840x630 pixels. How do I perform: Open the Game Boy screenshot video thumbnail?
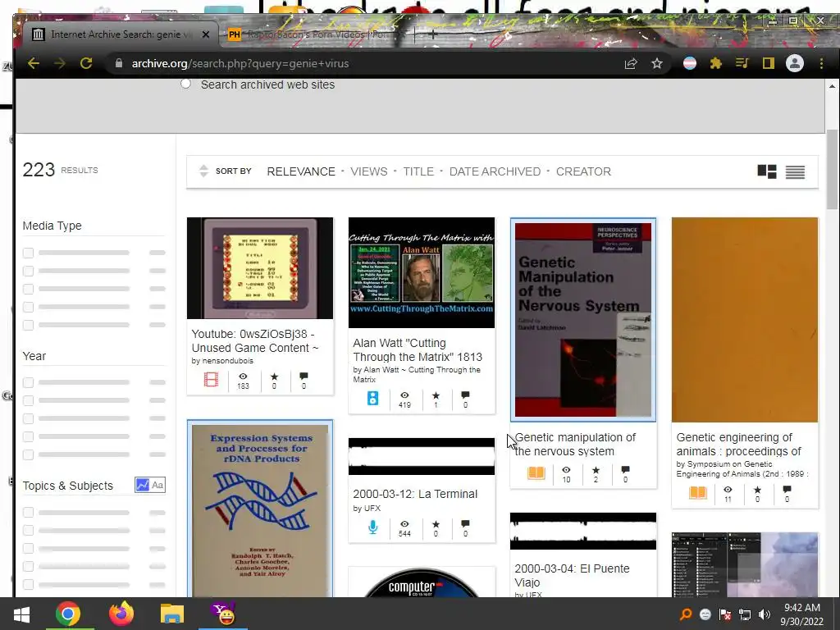tap(260, 268)
